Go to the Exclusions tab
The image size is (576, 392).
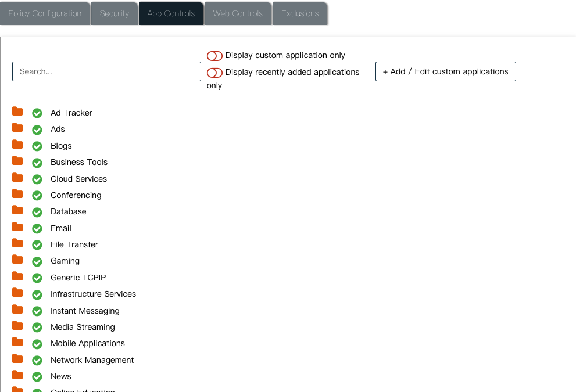coord(300,13)
